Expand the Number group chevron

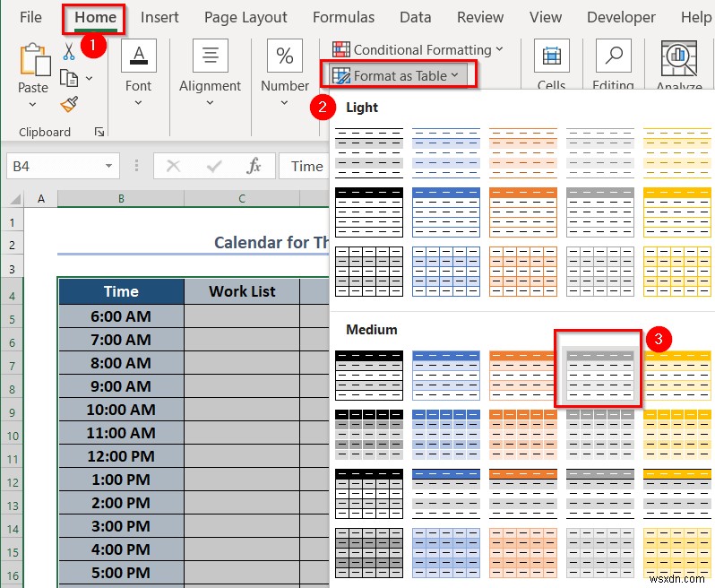(x=285, y=103)
